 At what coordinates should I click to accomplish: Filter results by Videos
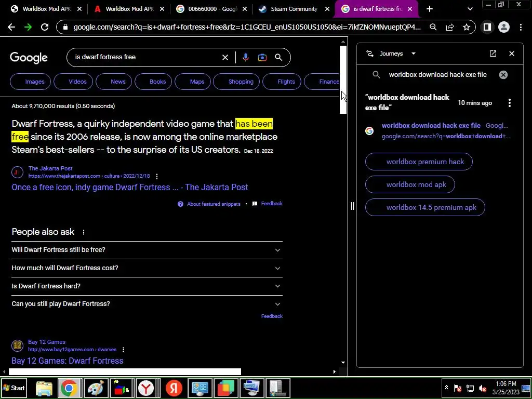[73, 82]
